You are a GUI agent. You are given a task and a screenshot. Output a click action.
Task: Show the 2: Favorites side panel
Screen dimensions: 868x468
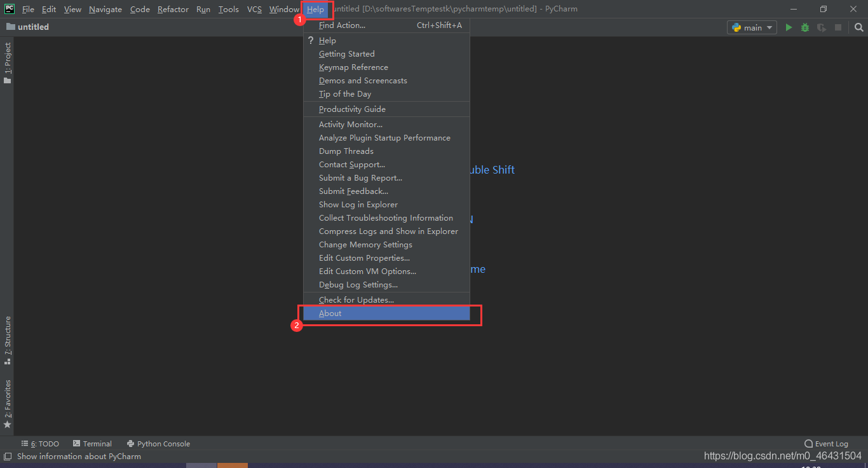(x=8, y=403)
